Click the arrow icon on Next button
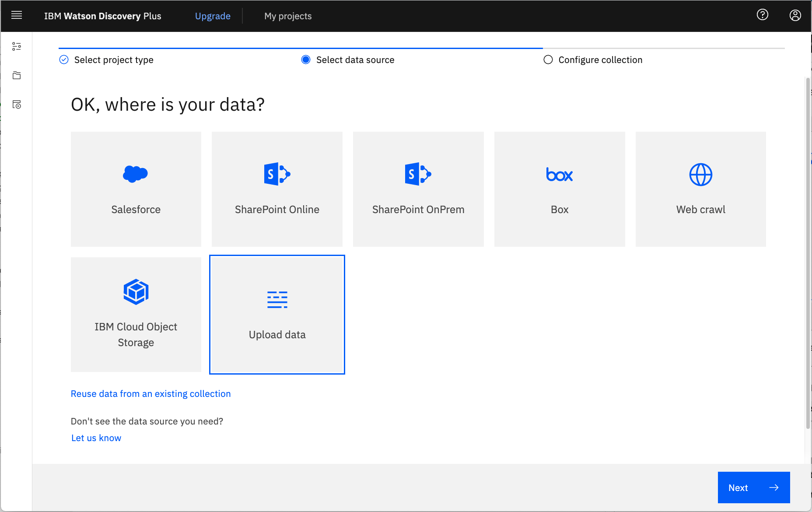812x512 pixels. (x=774, y=487)
